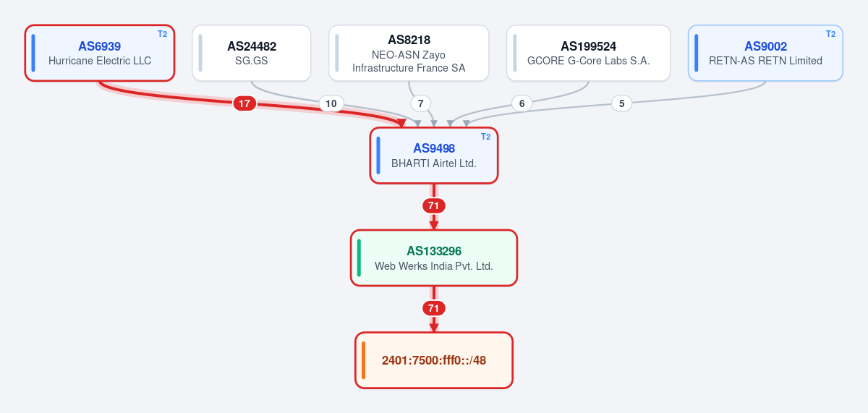Click the 6 path-count badge

(x=522, y=103)
